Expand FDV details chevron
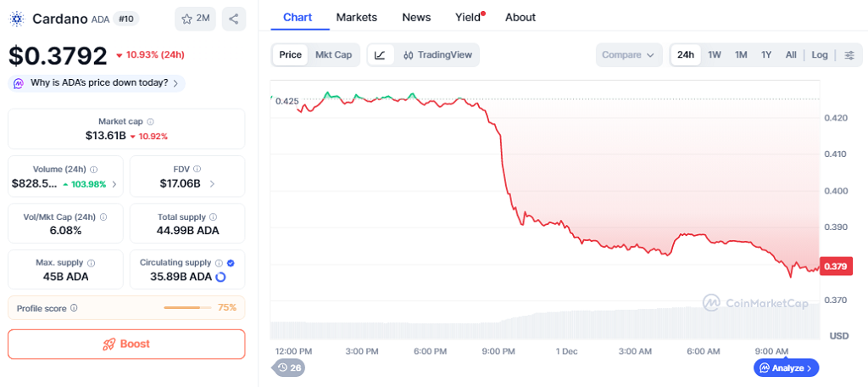Viewport: 868px width, 387px height. pyautogui.click(x=212, y=184)
